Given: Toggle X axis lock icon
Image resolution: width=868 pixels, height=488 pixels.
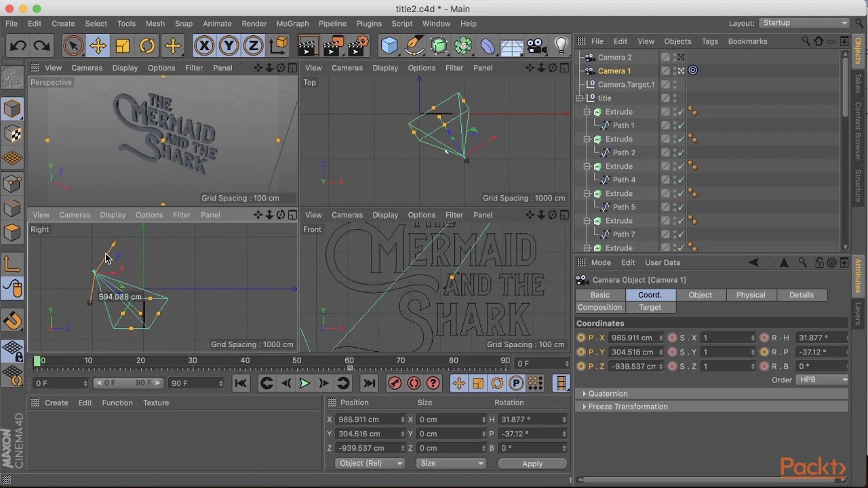Looking at the screenshot, I should [204, 46].
